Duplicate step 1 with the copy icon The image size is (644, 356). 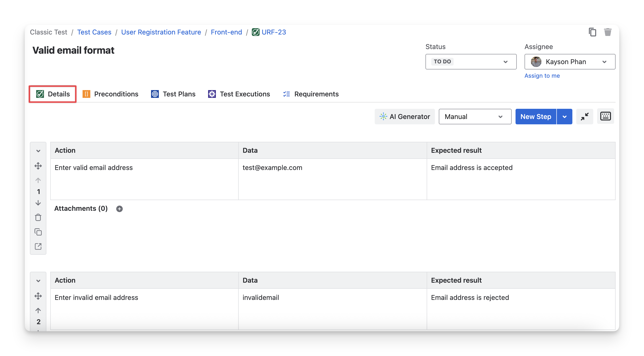click(x=38, y=232)
